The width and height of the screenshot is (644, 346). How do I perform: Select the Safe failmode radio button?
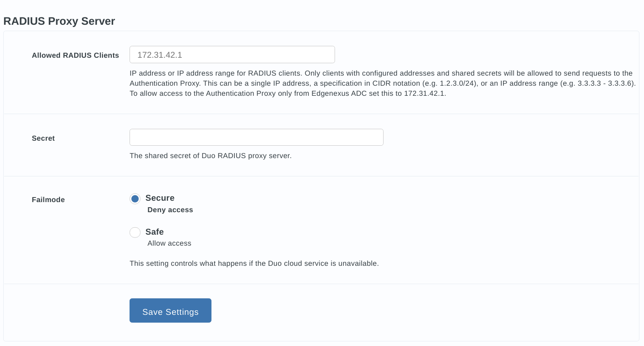135,232
